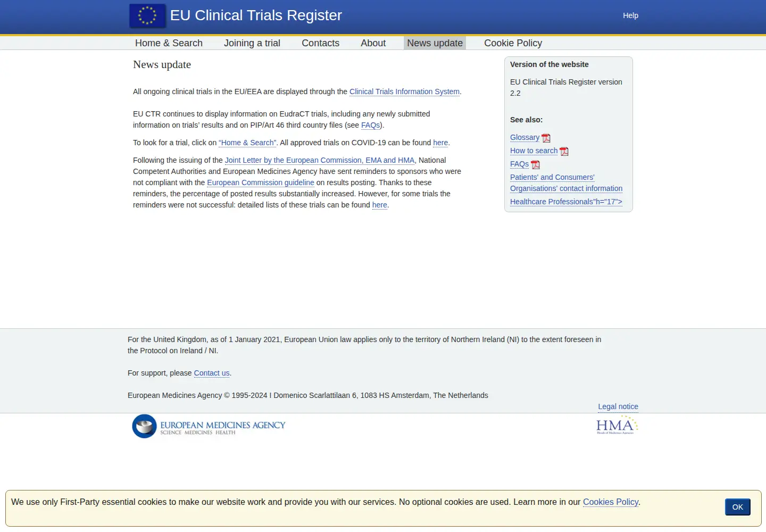
Task: Click the EU flag logo
Action: click(147, 15)
